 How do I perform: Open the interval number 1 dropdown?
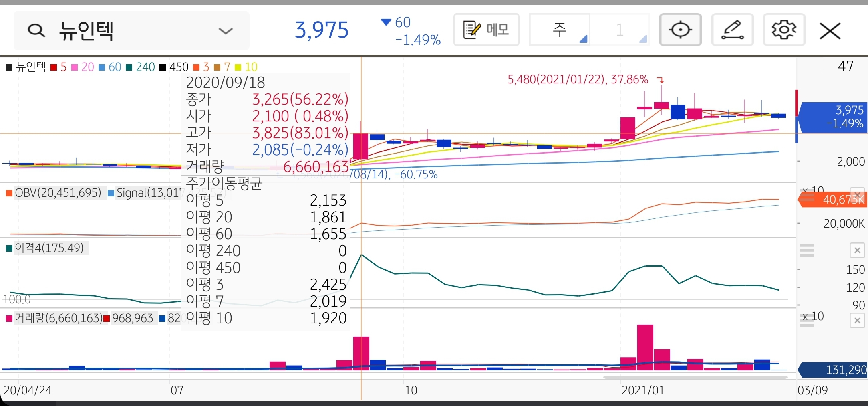pos(620,30)
